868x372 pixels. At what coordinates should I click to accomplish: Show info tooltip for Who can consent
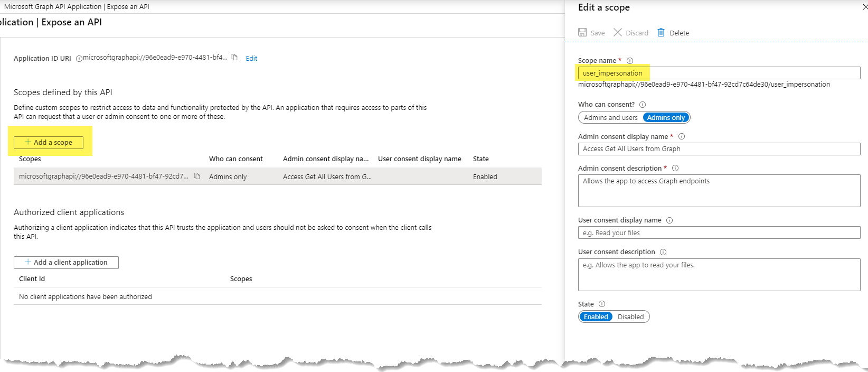click(x=643, y=105)
